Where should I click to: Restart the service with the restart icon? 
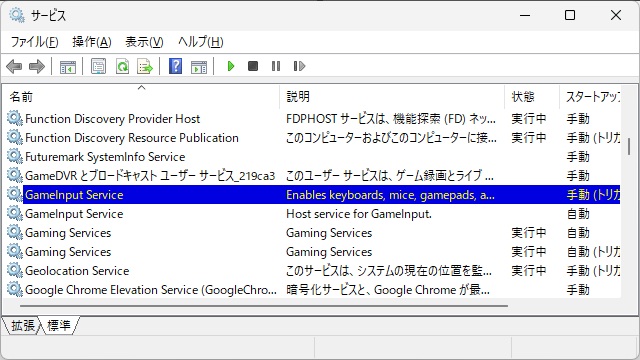299,66
